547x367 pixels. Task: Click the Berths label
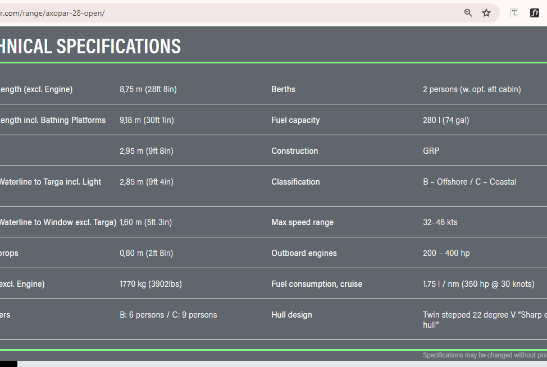(283, 89)
